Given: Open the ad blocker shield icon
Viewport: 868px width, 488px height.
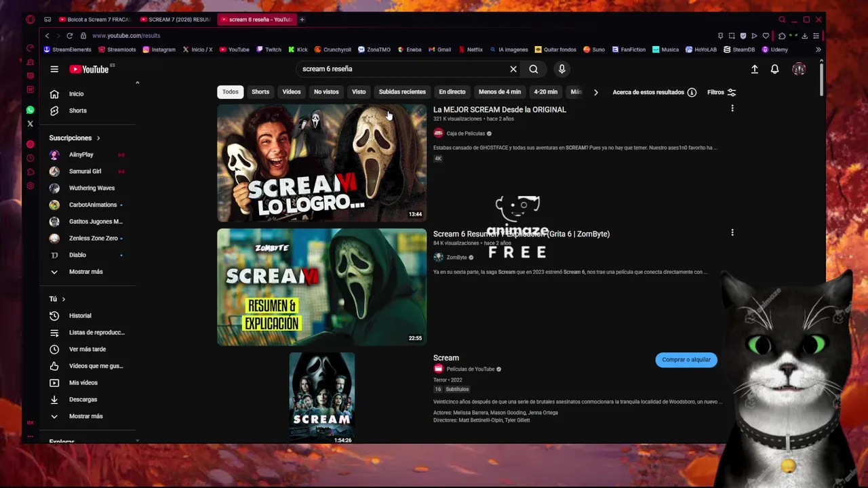Looking at the screenshot, I should [x=743, y=35].
